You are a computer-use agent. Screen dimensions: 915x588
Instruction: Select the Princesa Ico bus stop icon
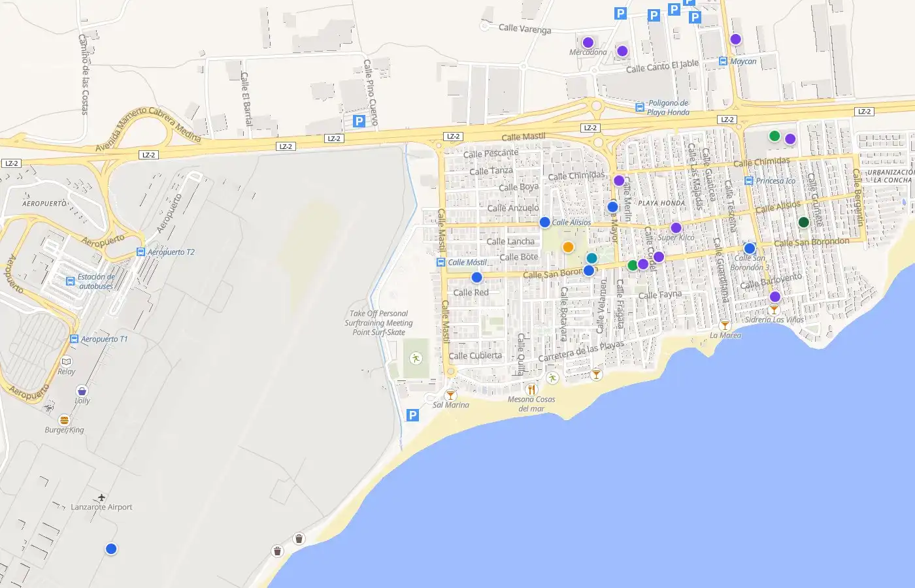749,181
